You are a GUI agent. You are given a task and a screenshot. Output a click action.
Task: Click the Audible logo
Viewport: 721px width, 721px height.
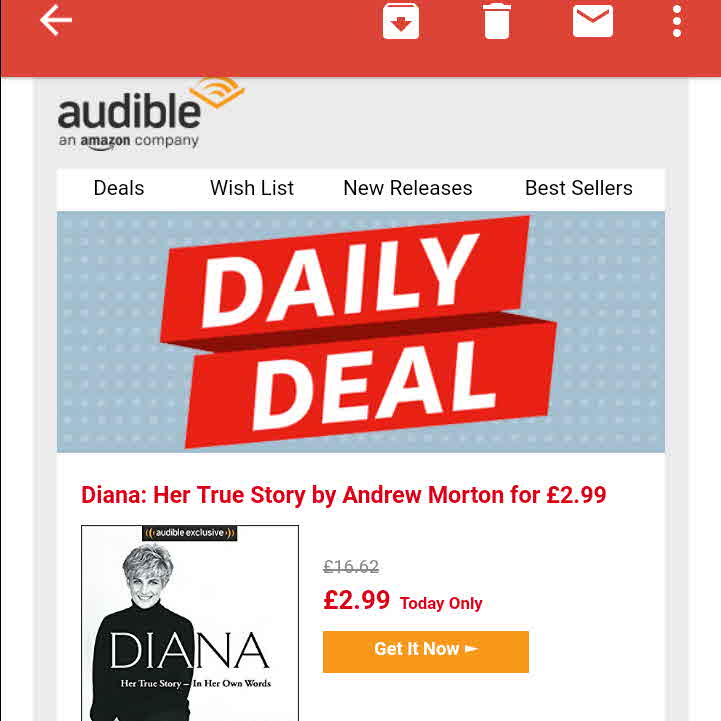[x=150, y=114]
